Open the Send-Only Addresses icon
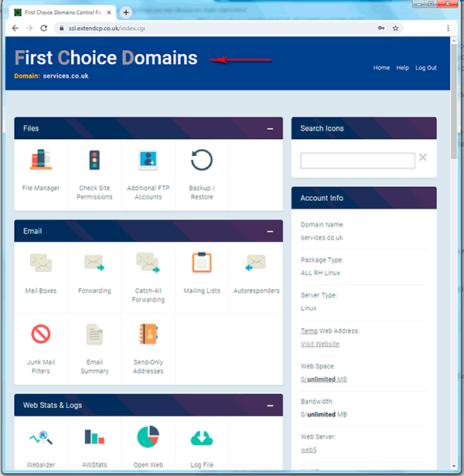464x476 pixels. [148, 334]
